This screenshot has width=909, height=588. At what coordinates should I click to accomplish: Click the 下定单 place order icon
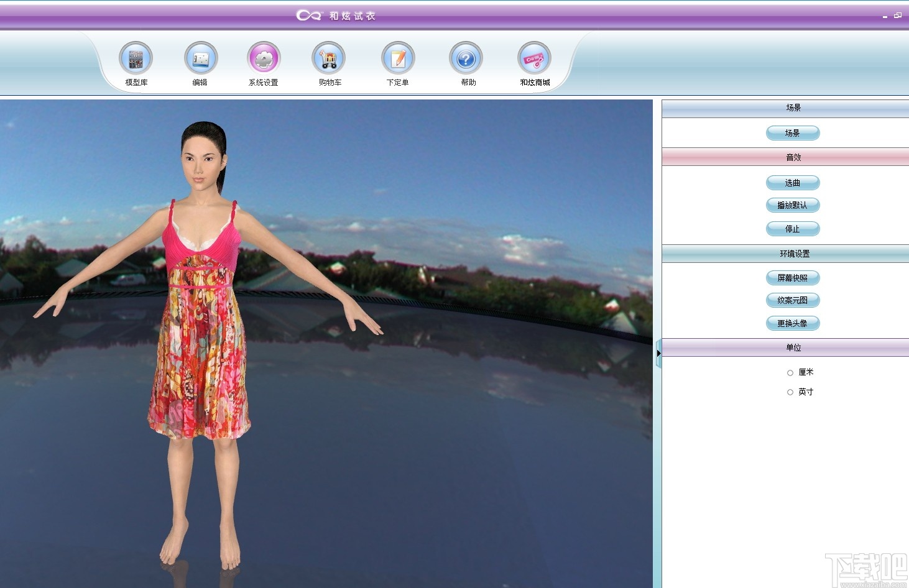[398, 59]
